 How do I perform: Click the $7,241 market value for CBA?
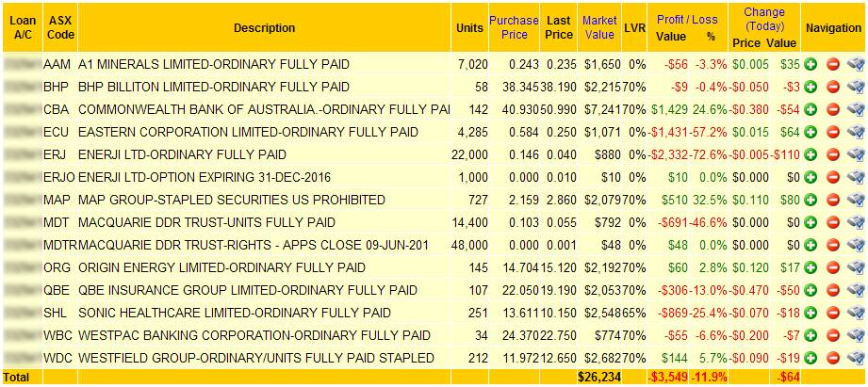click(x=602, y=109)
